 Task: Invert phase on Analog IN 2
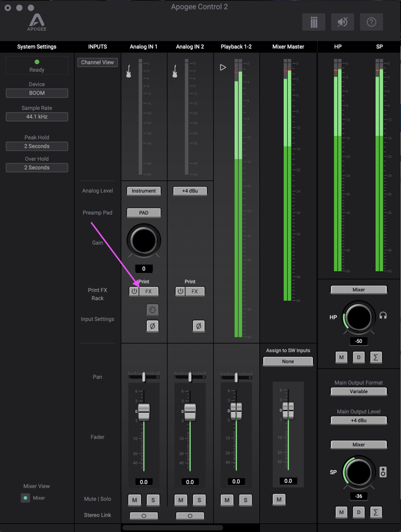click(199, 326)
